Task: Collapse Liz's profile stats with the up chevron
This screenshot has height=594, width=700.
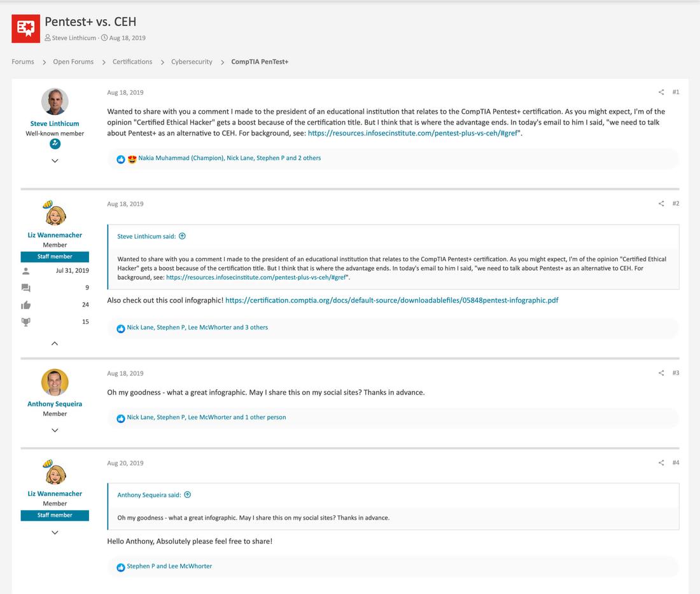Action: (55, 343)
